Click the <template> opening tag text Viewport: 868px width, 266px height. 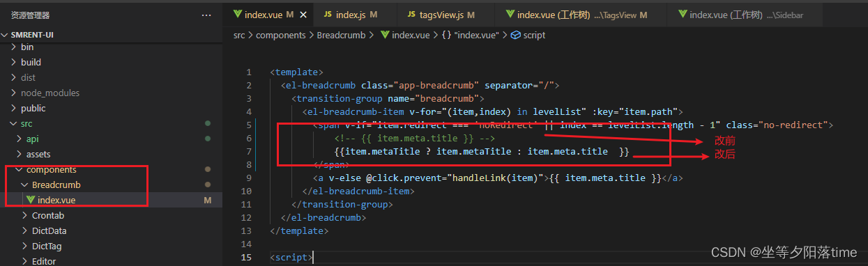click(x=296, y=72)
